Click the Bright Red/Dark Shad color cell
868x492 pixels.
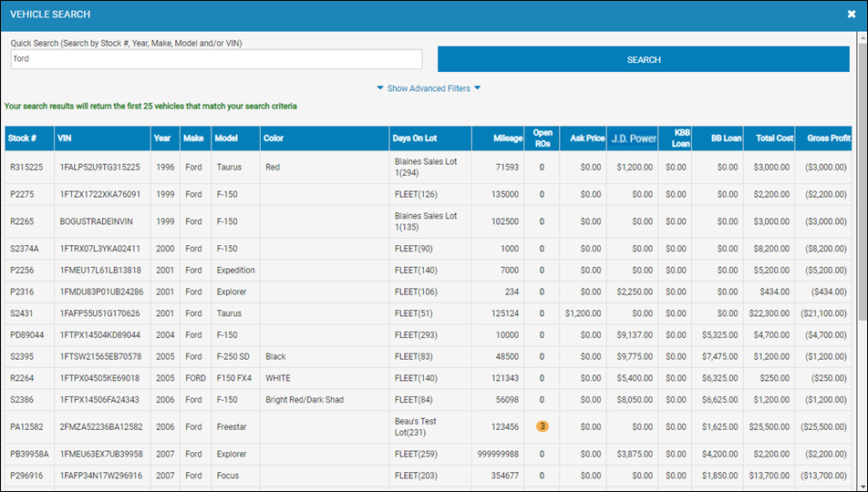click(305, 400)
